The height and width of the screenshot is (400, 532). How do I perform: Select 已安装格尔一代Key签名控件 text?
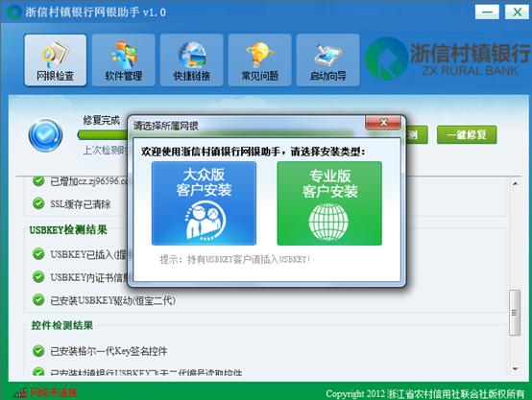(x=109, y=351)
